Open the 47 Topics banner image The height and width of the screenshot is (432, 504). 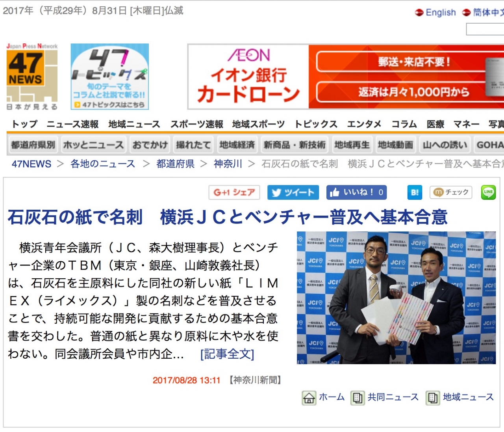(109, 76)
